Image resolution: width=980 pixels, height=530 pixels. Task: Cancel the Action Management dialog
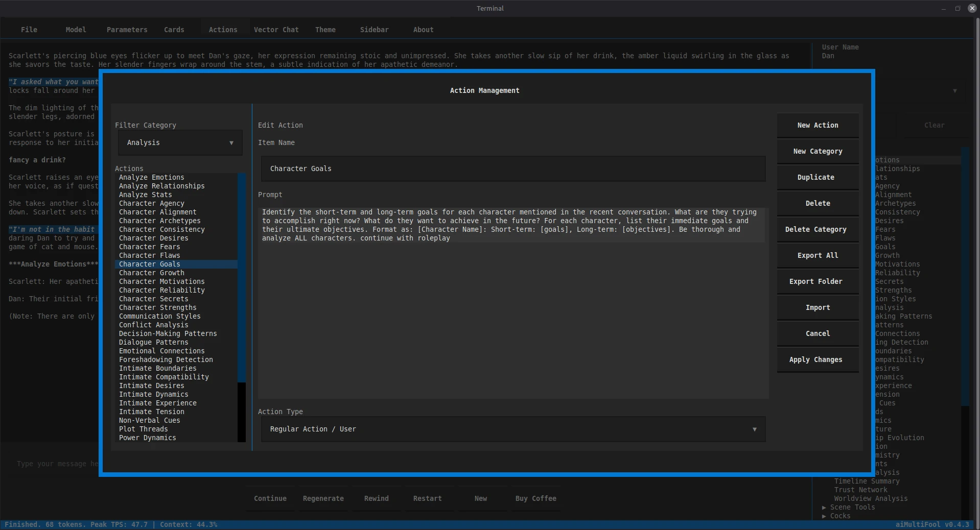pos(817,333)
